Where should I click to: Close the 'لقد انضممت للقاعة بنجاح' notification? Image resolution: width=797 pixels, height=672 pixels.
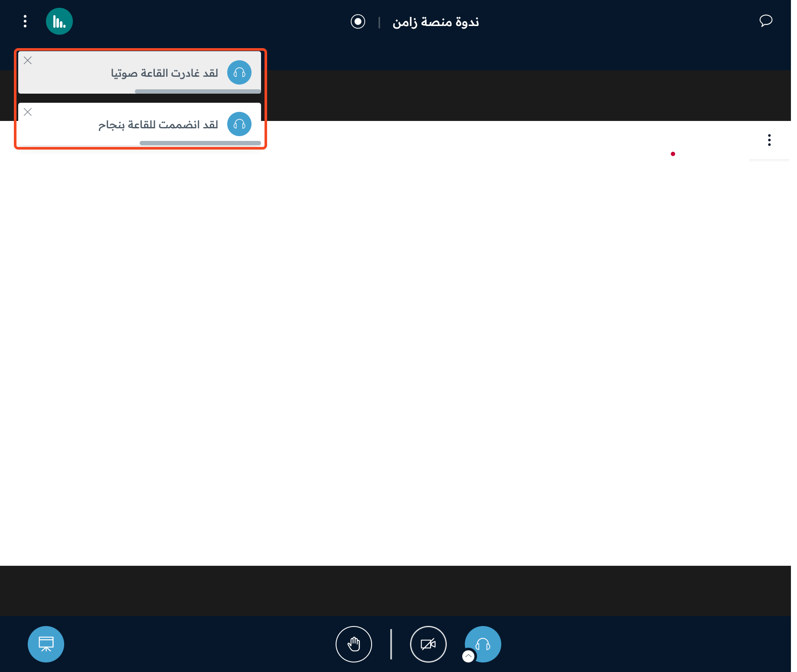coord(28,112)
